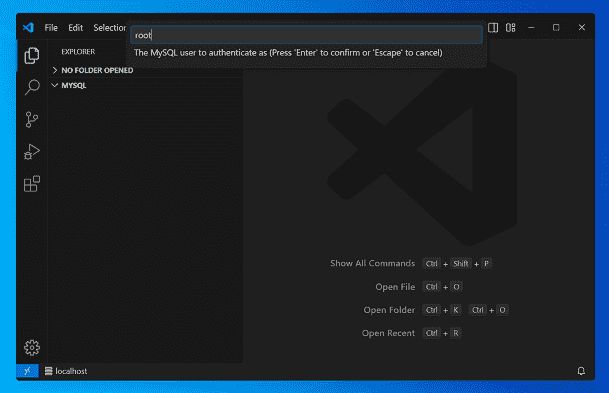Click the EXPLORER panel title
Image resolution: width=609 pixels, height=393 pixels.
(78, 52)
